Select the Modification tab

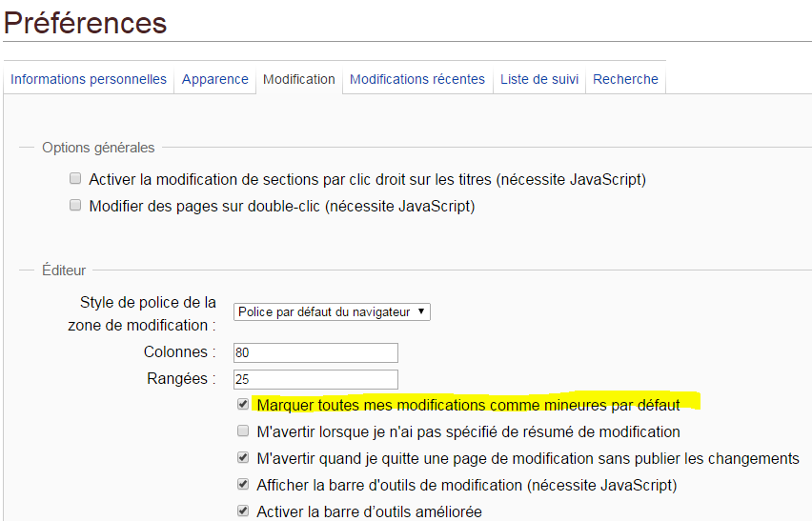click(299, 80)
